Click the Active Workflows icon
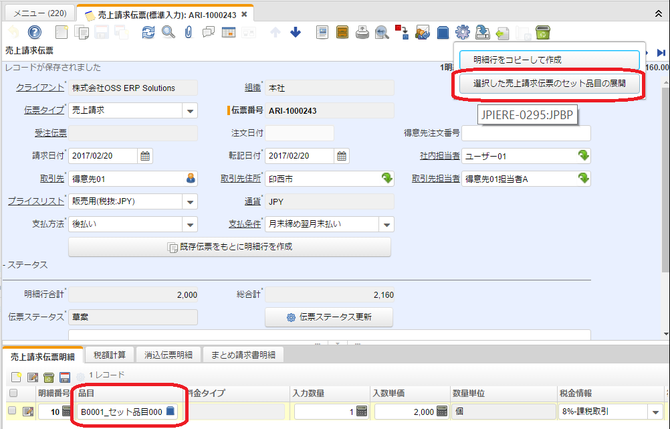Screen dimensions: 670x429 click(402, 32)
